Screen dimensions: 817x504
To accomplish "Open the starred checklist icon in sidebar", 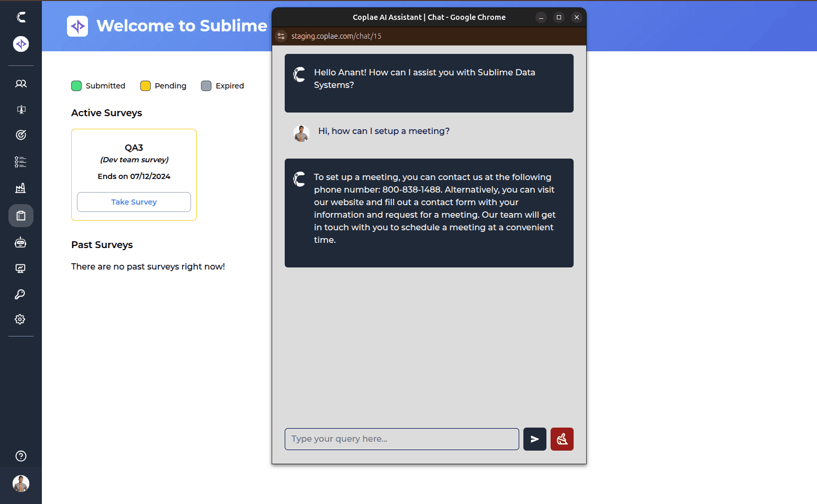I will click(21, 162).
